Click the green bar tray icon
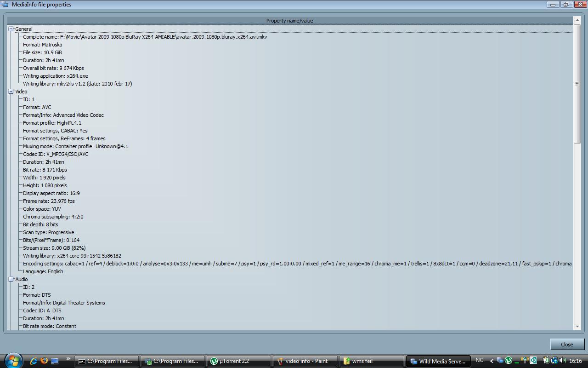This screenshot has width=588, height=368. click(517, 363)
